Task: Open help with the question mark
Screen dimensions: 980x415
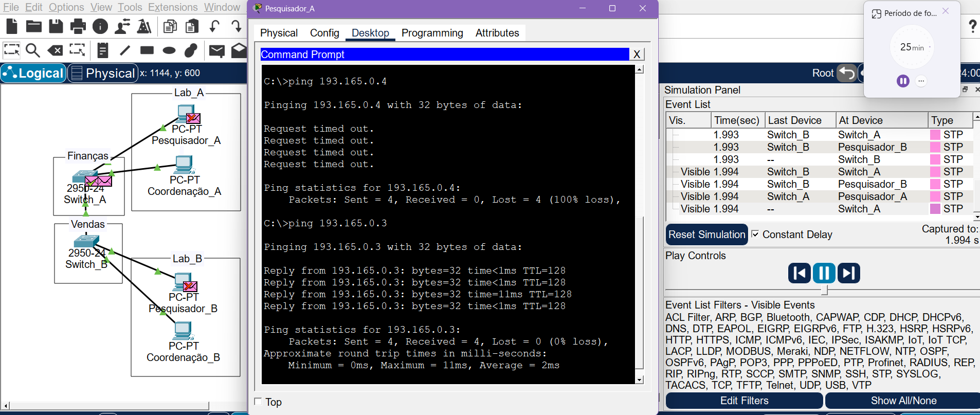Action: coord(972,26)
